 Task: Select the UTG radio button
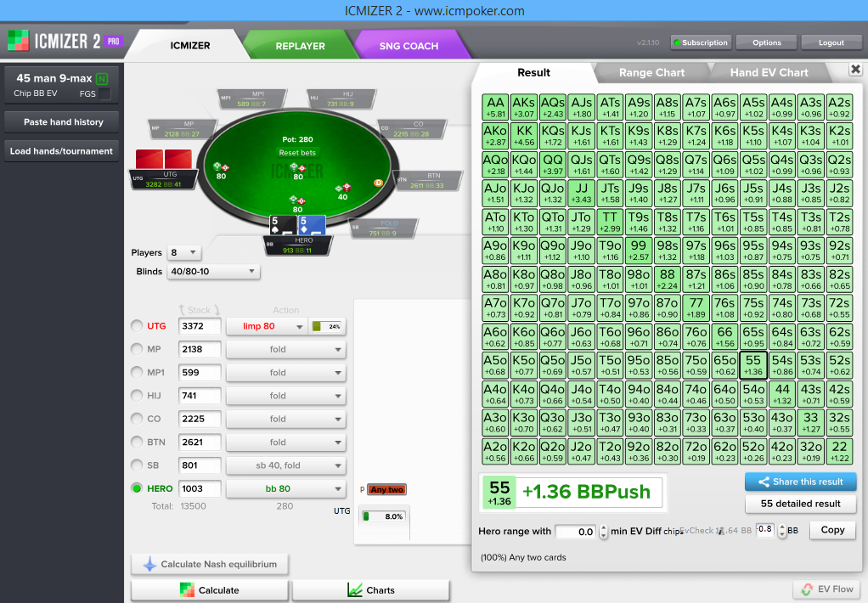(x=137, y=325)
